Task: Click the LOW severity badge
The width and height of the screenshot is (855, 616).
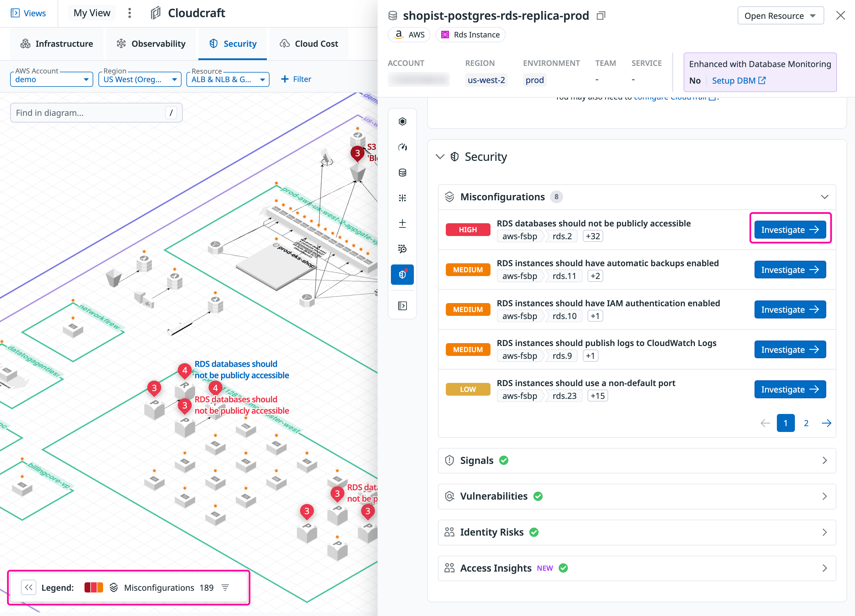Action: click(x=468, y=389)
